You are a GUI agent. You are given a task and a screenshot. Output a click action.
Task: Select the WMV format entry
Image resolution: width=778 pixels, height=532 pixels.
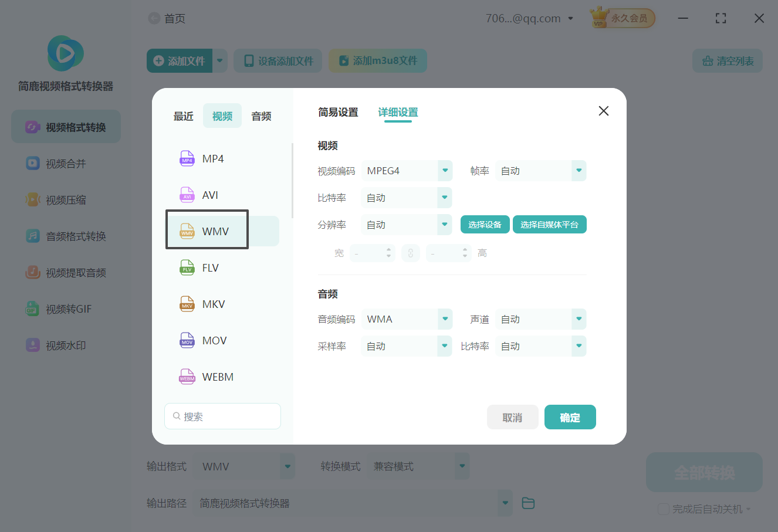tap(214, 231)
